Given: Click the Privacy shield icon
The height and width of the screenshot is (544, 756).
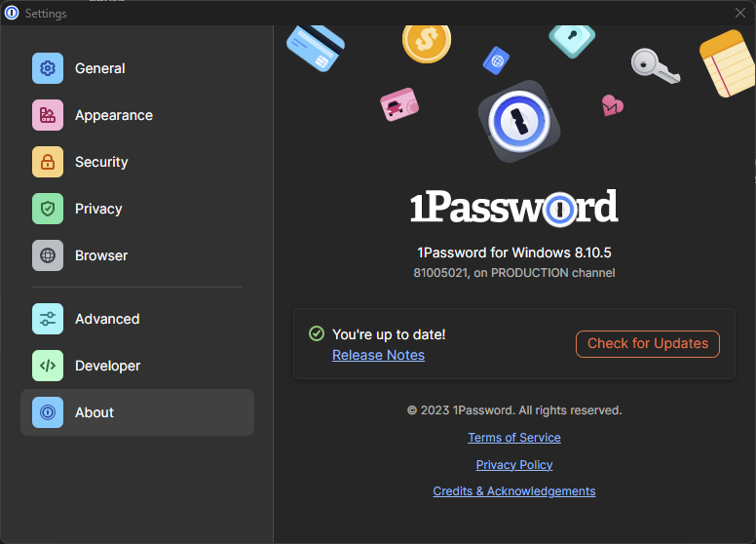Looking at the screenshot, I should click(48, 209).
